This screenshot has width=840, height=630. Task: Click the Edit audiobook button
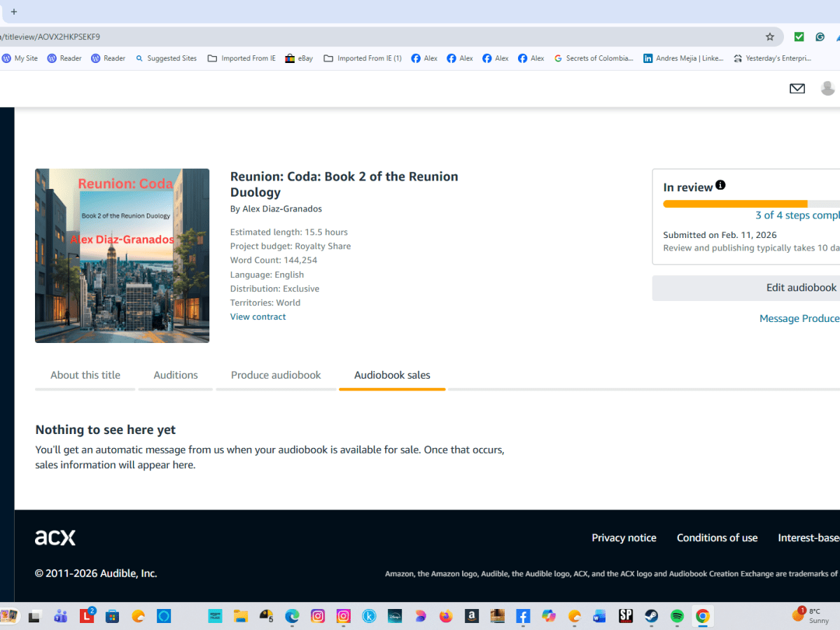[x=800, y=288]
